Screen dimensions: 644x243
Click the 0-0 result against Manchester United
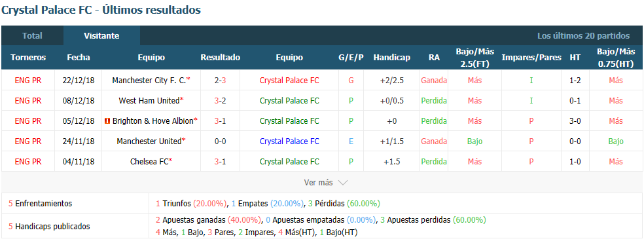(220, 141)
